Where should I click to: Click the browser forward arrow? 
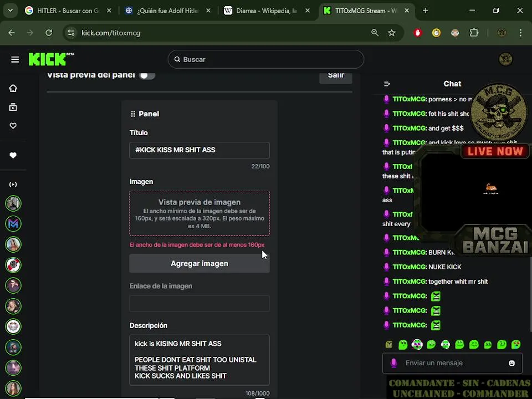coord(30,33)
